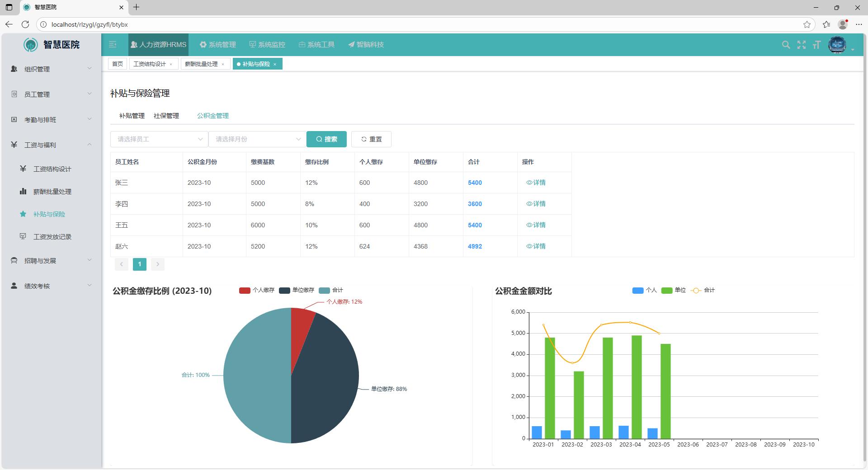Click the 搜索 button
The image size is (868, 470).
click(326, 139)
